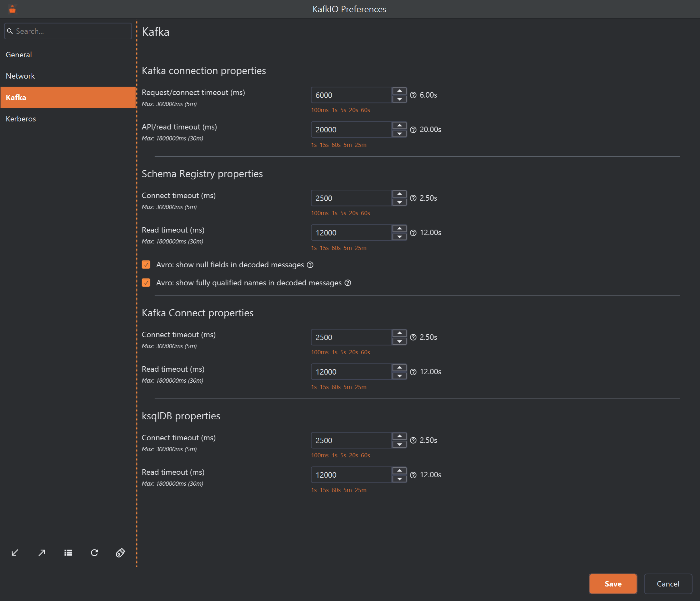Click help icon beside Schema Registry 2.50s
Viewport: 700px width, 601px height.
pyautogui.click(x=413, y=198)
